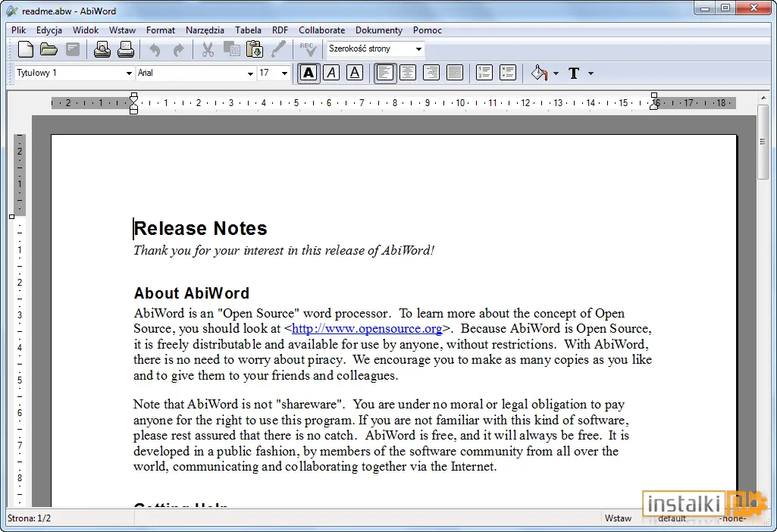Viewport: 777px width, 532px height.
Task: Open the Tabela menu
Action: coord(248,30)
